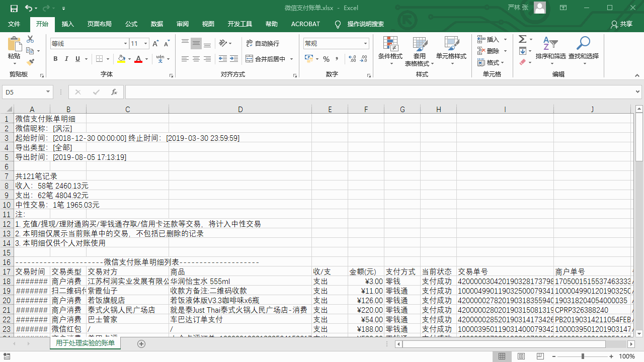Open 条件格式 conditional formatting
The image size is (644, 362).
390,50
